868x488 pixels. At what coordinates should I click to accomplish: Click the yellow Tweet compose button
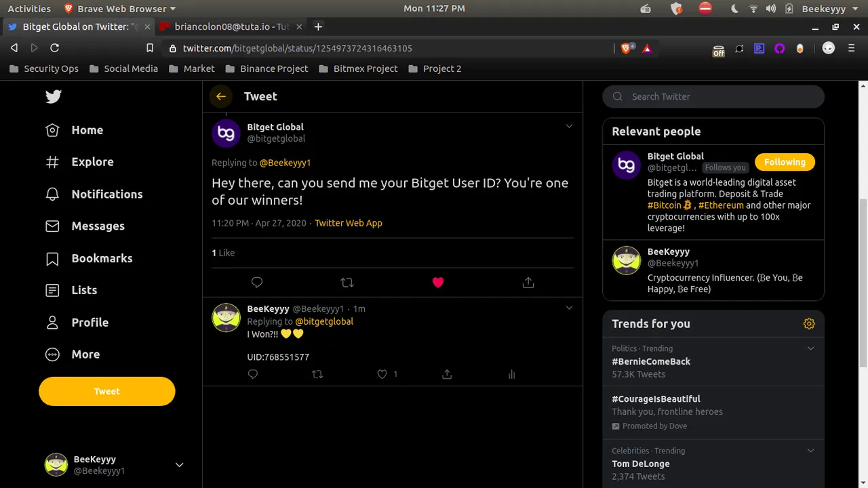coord(107,391)
